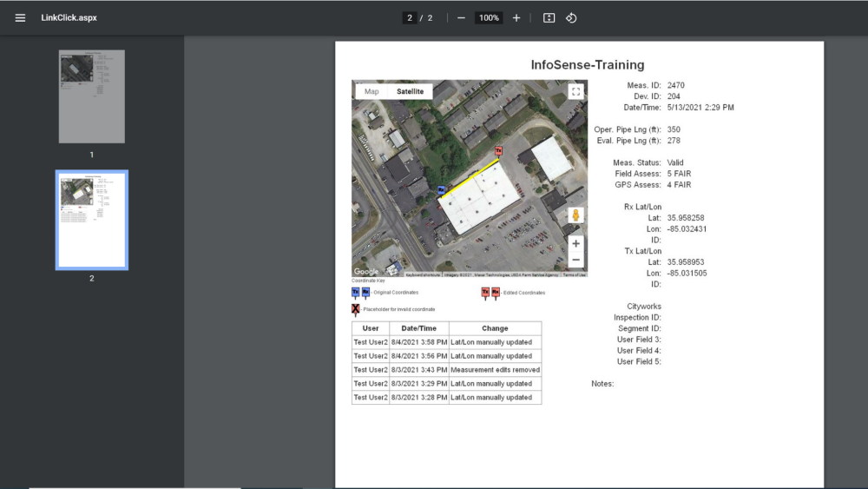Select the Satellite map view tab
Viewport: 868px width, 489px height.
coord(410,91)
